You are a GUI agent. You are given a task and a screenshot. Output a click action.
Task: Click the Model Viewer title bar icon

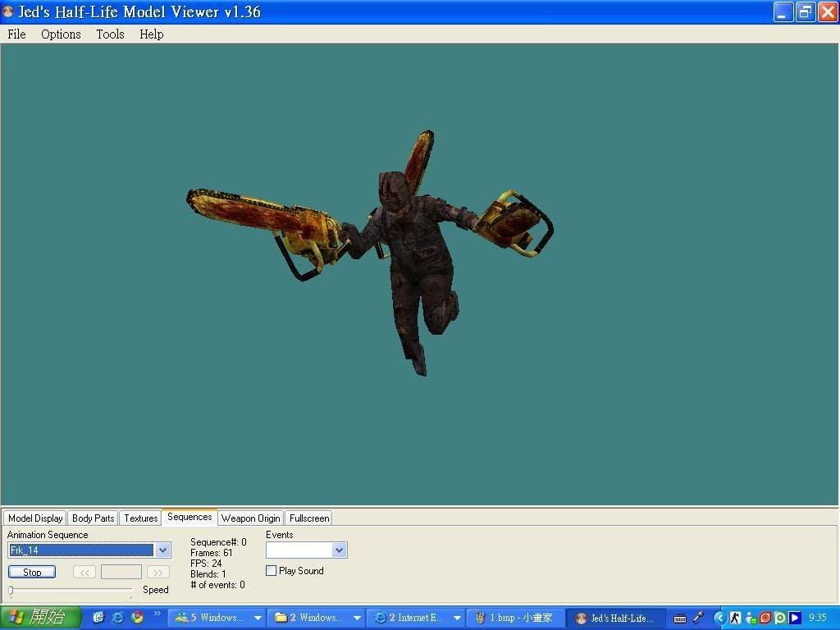click(x=9, y=12)
